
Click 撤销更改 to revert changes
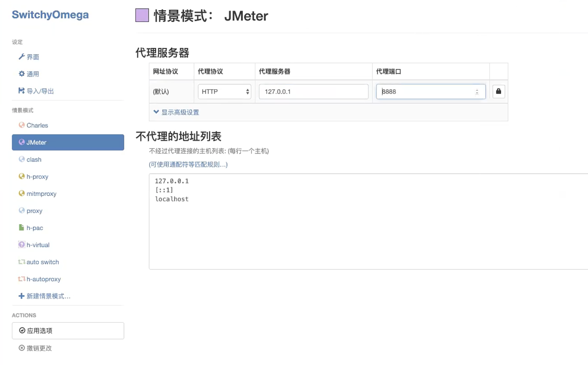point(68,348)
